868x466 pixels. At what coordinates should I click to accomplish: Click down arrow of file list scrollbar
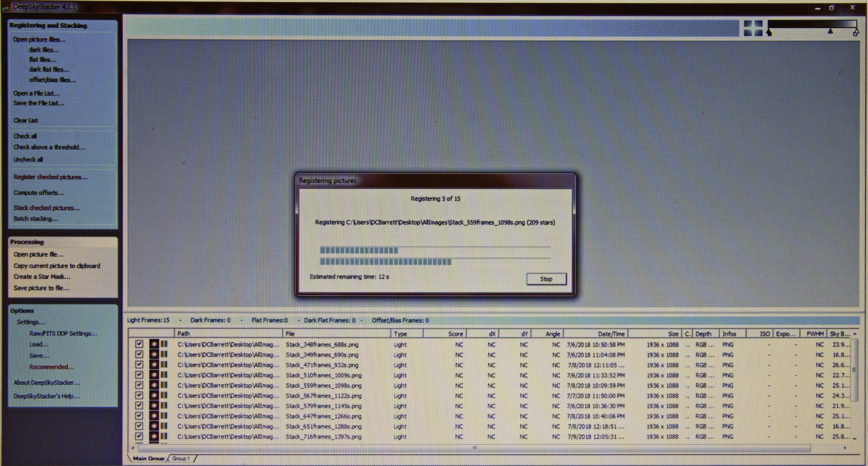tap(855, 439)
